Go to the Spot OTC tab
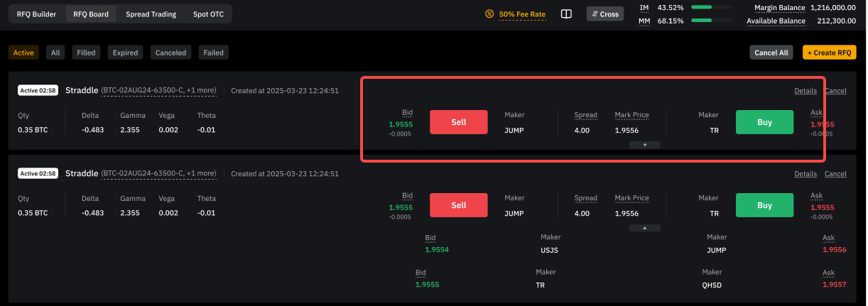The image size is (868, 306). click(208, 13)
